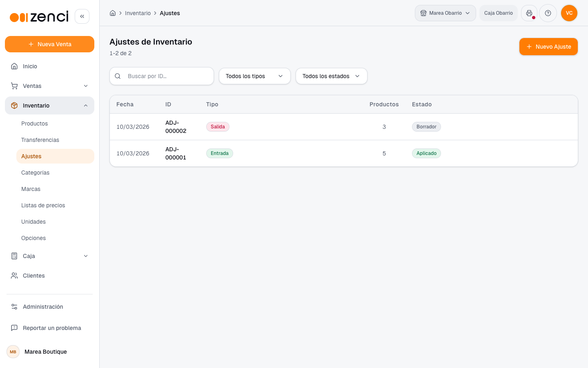Click the Aplicado status badge

coord(426,153)
